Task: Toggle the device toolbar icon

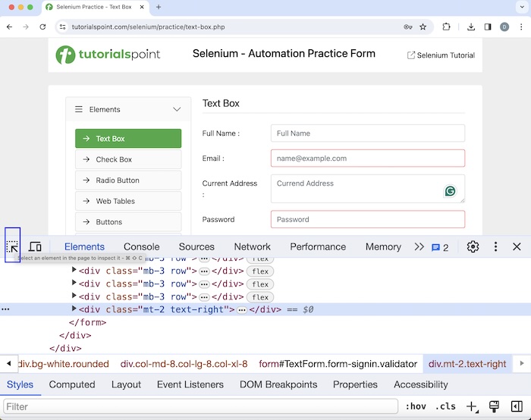Action: tap(35, 246)
